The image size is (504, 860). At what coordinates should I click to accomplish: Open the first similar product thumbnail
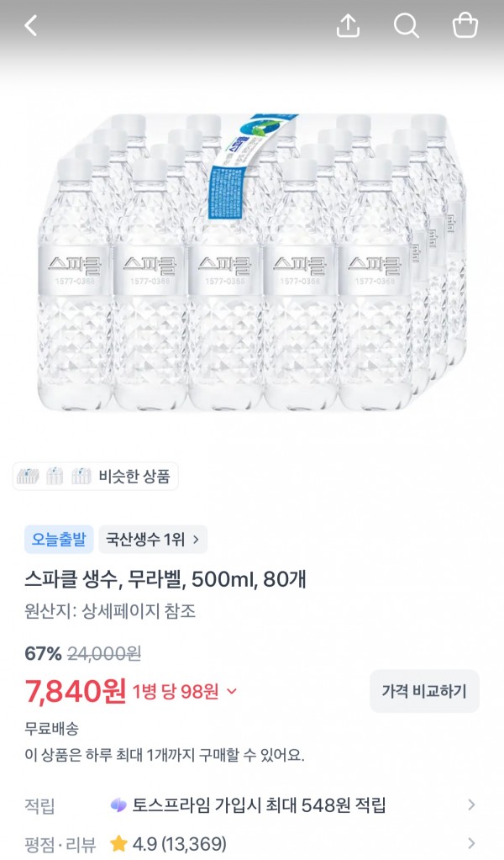point(28,476)
